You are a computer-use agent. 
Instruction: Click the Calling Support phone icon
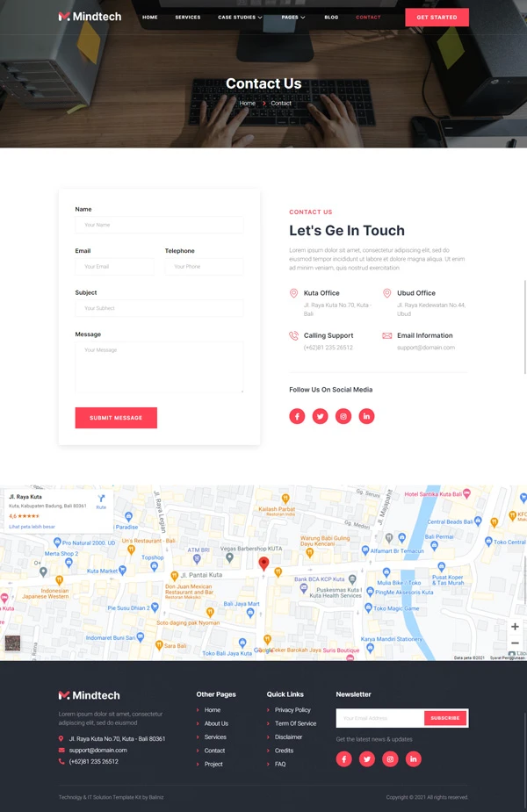coord(293,335)
